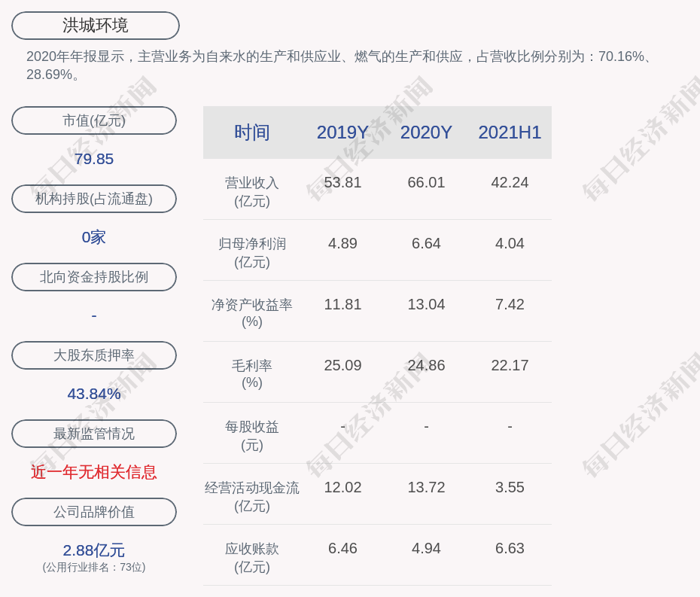Click the 2020年年报显示 description paragraph

click(x=339, y=65)
